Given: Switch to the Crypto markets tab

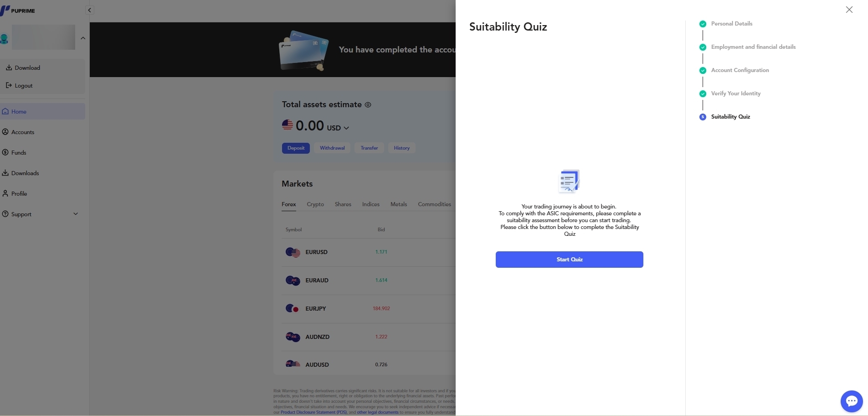Looking at the screenshot, I should [x=315, y=204].
